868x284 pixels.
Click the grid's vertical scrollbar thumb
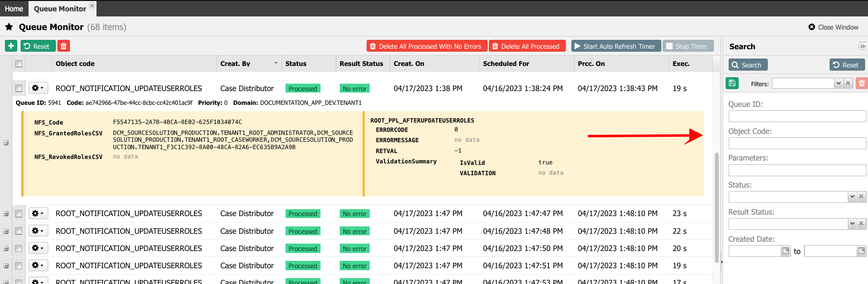click(717, 207)
